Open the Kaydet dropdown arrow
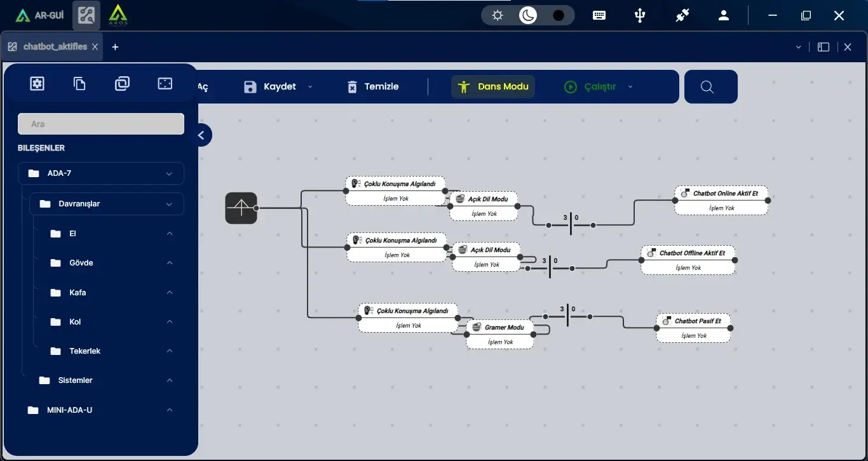Image resolution: width=868 pixels, height=461 pixels. [x=309, y=87]
